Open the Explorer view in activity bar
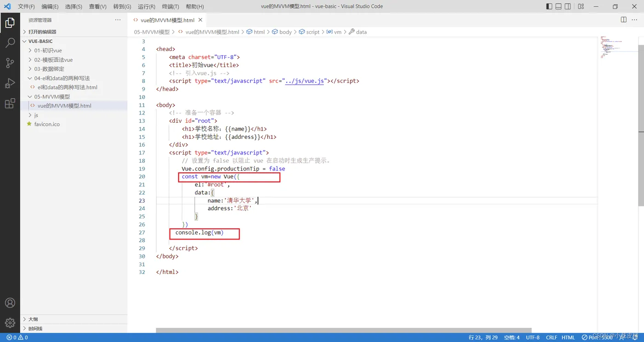 coord(10,23)
